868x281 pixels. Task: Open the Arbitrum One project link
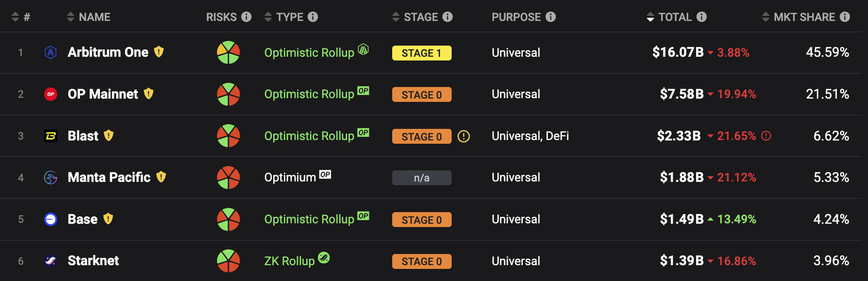108,52
